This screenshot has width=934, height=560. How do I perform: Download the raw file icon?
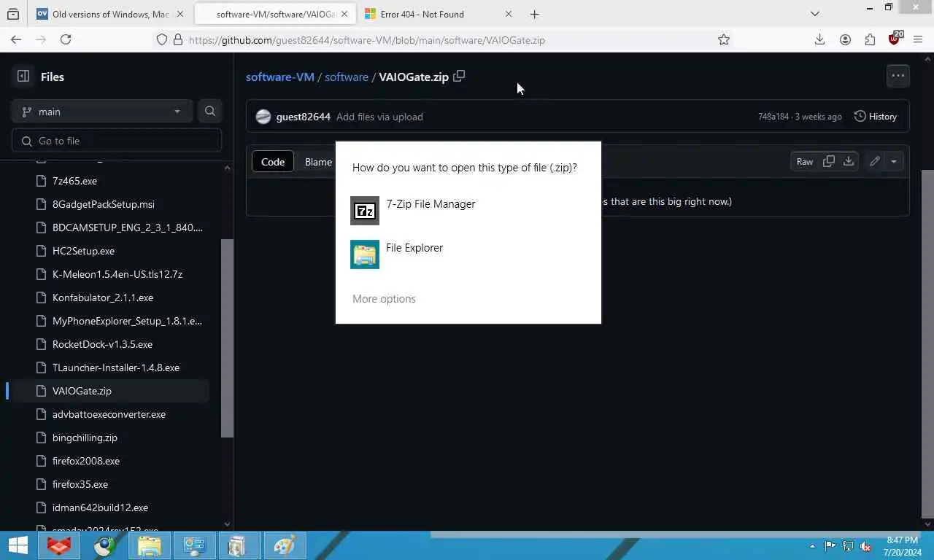click(849, 162)
